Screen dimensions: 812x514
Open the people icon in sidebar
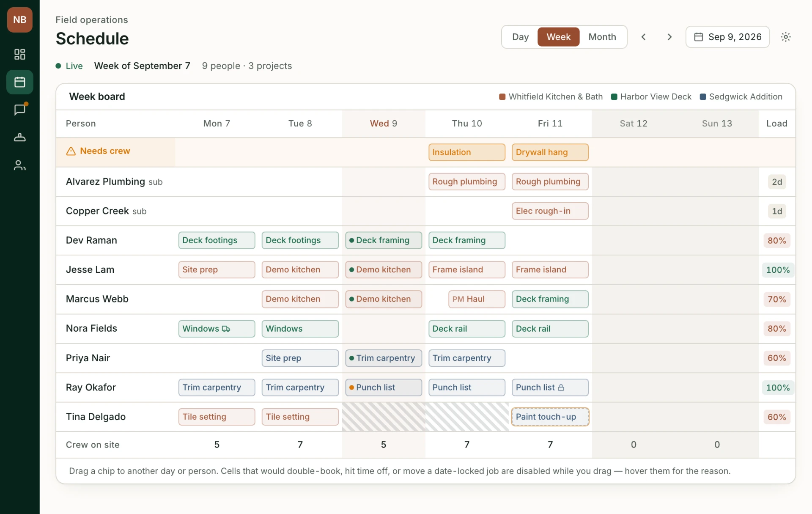pos(19,165)
